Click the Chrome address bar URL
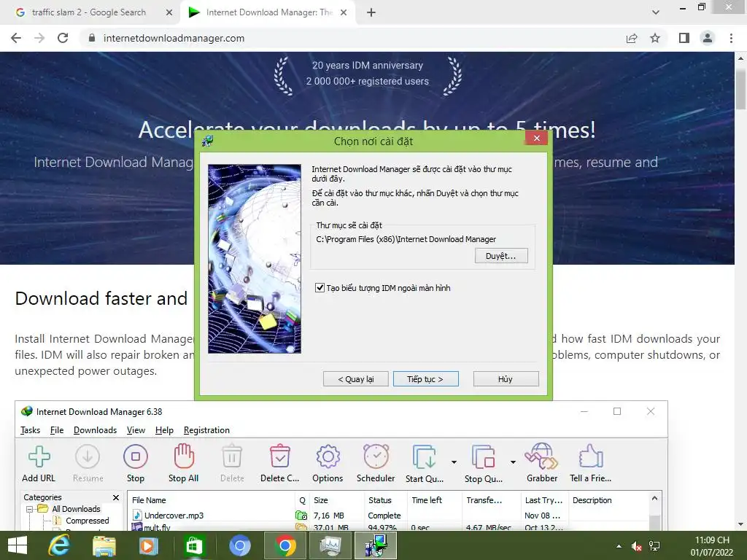 pyautogui.click(x=174, y=38)
